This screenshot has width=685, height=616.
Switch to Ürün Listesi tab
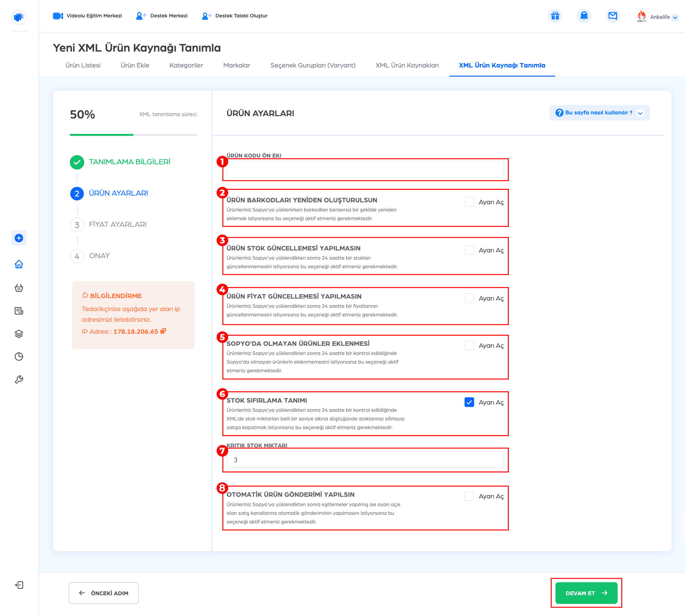click(83, 65)
